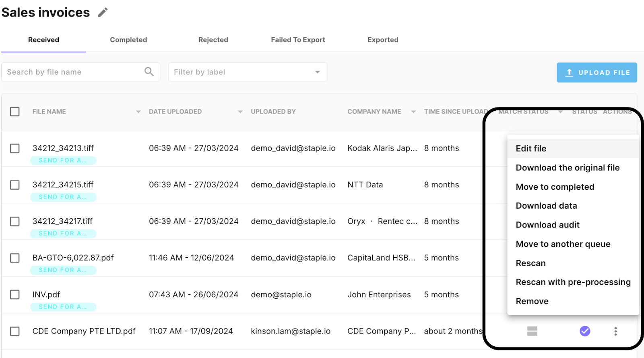Go to the Exported tab

point(383,40)
